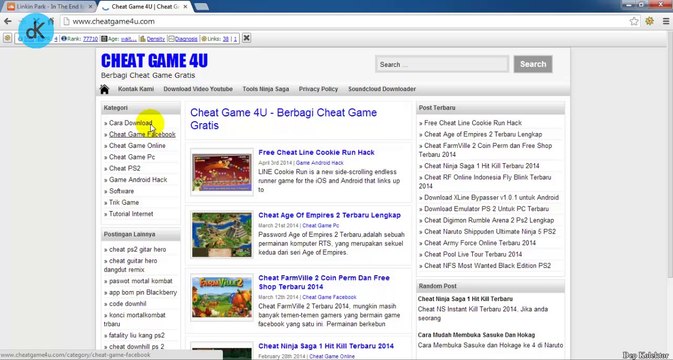Viewport: 673px width, 360px height.
Task: Click FarmVille 2 post thumbnail
Action: (x=222, y=297)
